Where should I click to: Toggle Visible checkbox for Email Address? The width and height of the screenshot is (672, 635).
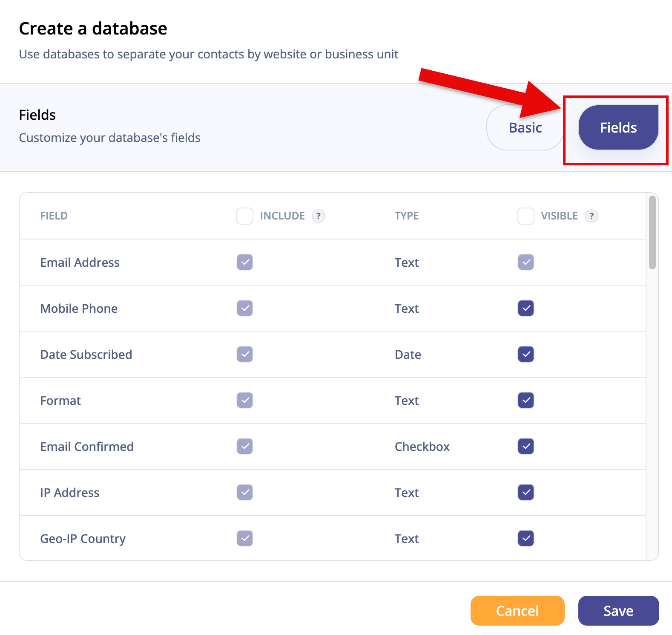[x=526, y=262]
